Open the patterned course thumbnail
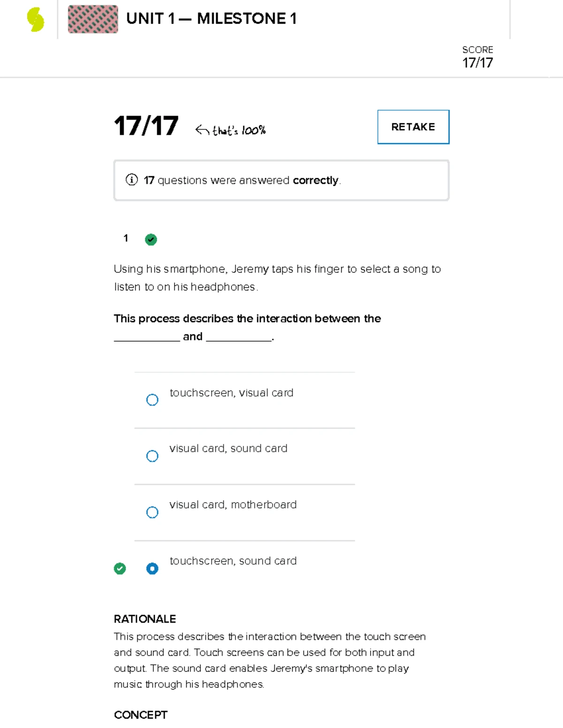This screenshot has width=563, height=728. click(93, 19)
